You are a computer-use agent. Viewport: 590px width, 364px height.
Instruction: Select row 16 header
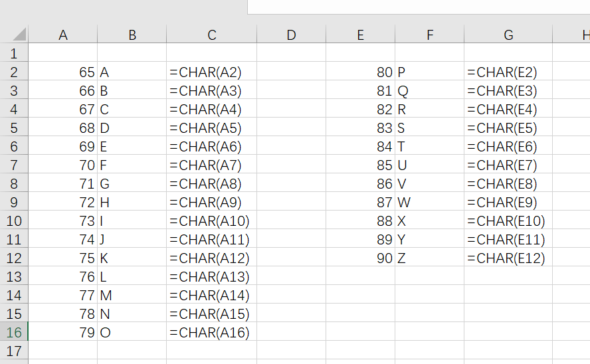click(14, 332)
